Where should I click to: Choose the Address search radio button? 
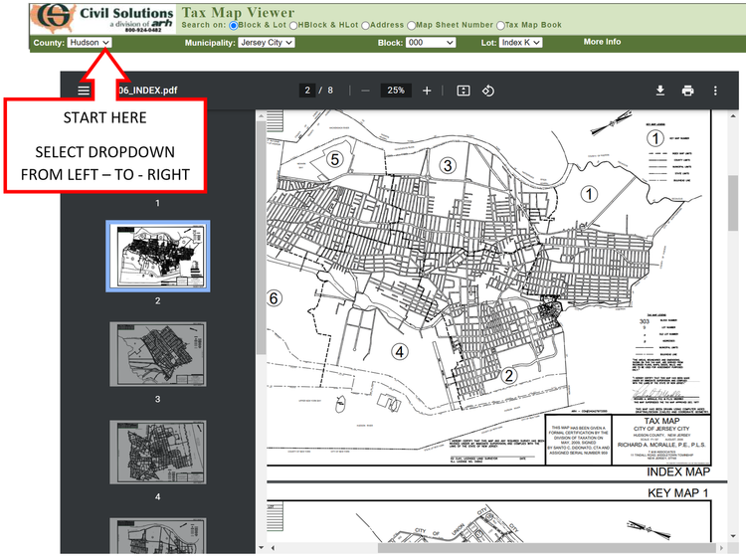click(x=365, y=25)
